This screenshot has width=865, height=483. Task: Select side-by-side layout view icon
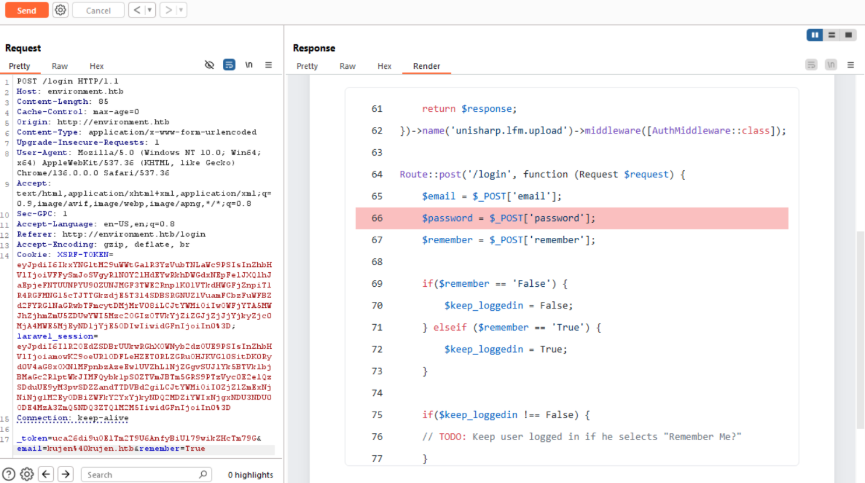tap(816, 35)
